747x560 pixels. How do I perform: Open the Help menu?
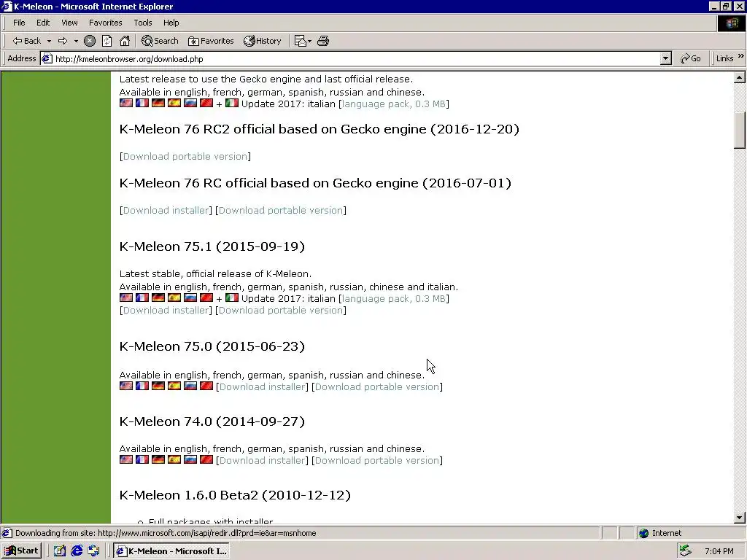(x=171, y=23)
